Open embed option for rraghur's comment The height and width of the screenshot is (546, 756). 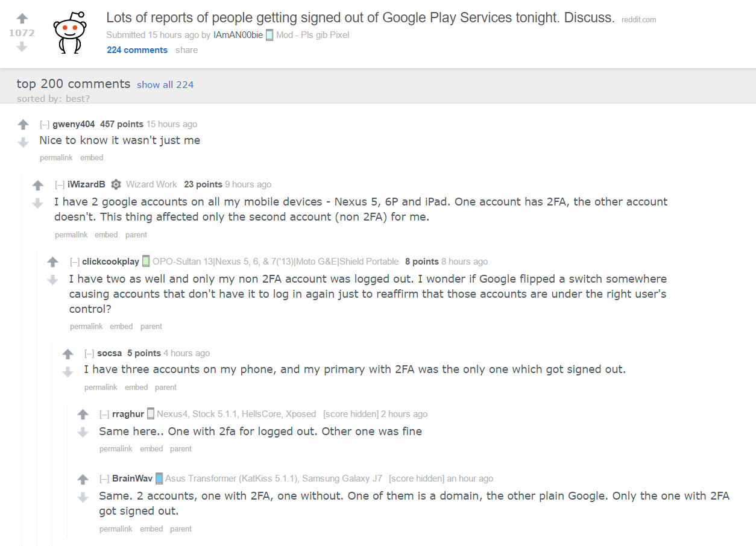click(x=151, y=449)
